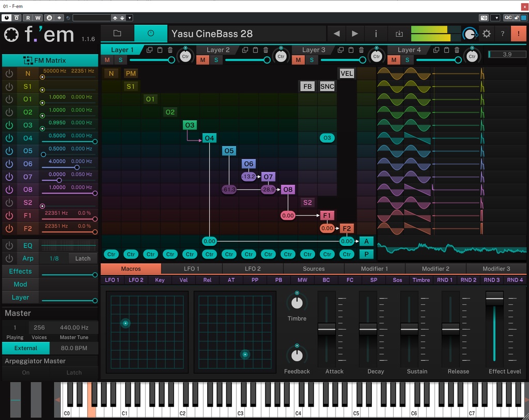This screenshot has height=420, width=529.
Task: Click the preset info icon
Action: 376,33
